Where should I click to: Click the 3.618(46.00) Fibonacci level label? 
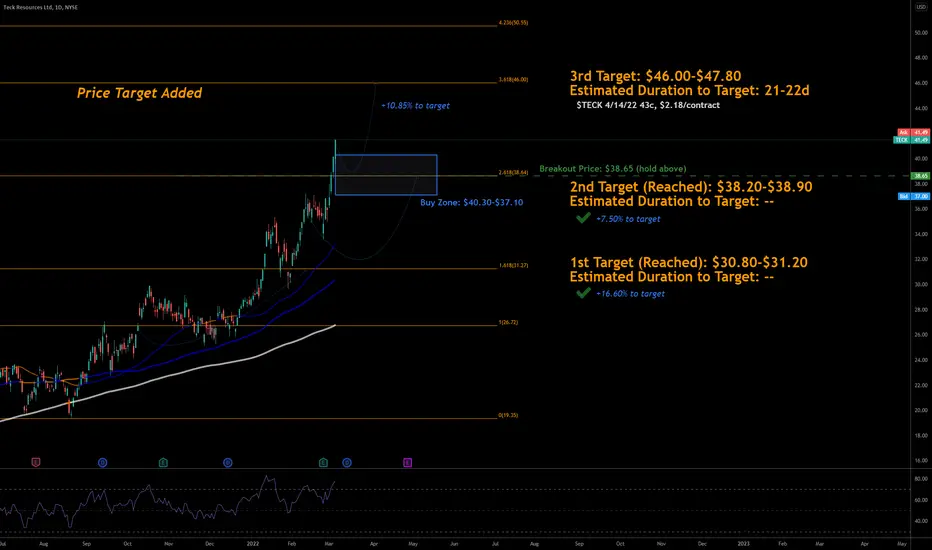coord(513,79)
